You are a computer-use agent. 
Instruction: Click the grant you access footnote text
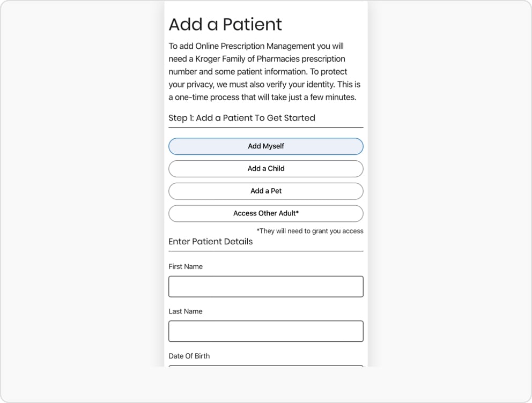(310, 231)
